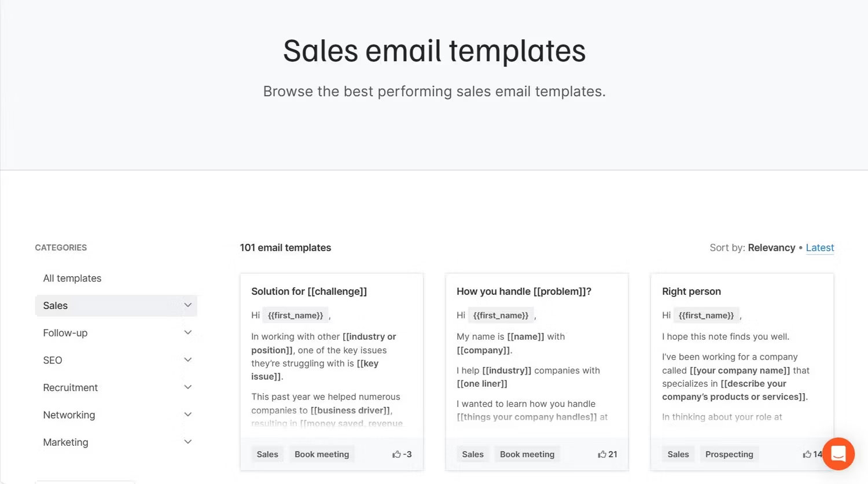Sort templates by Latest
The image size is (868, 484).
[x=819, y=247]
